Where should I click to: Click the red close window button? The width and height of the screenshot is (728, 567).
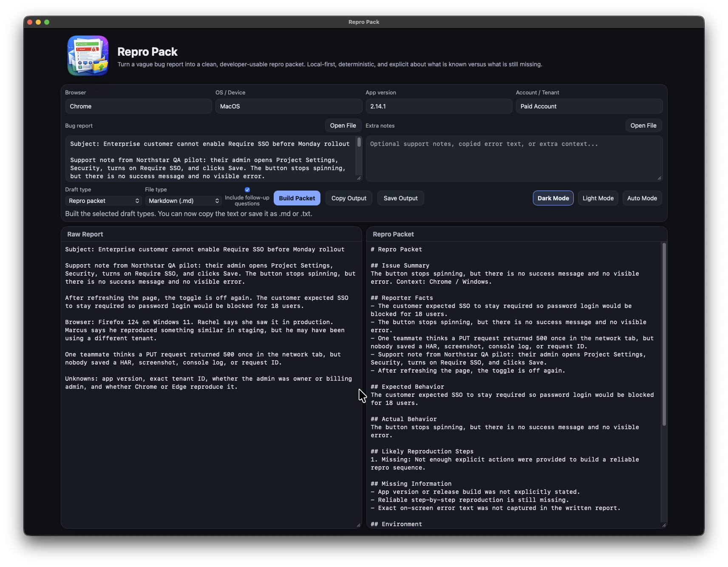(30, 22)
